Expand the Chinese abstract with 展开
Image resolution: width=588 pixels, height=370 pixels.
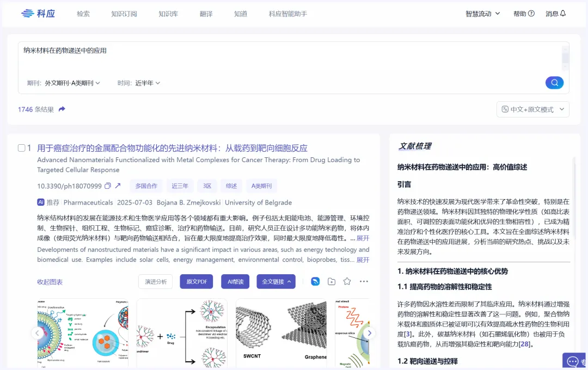click(x=363, y=238)
